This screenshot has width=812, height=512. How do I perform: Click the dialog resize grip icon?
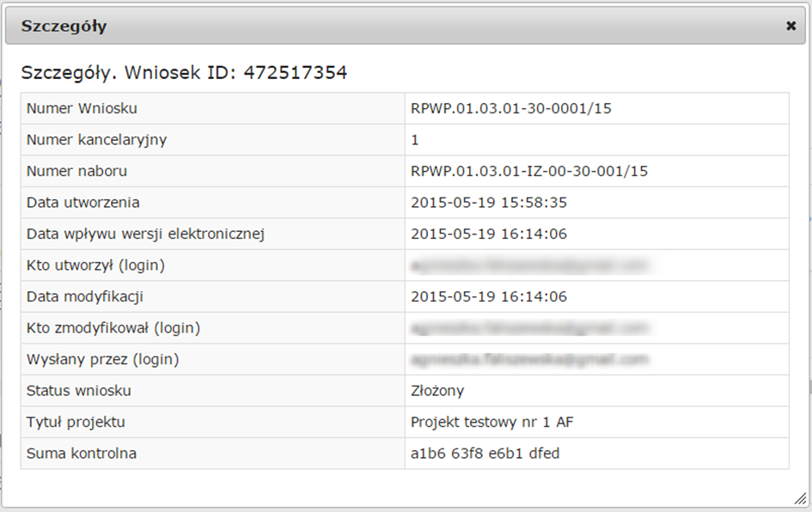coord(801,498)
